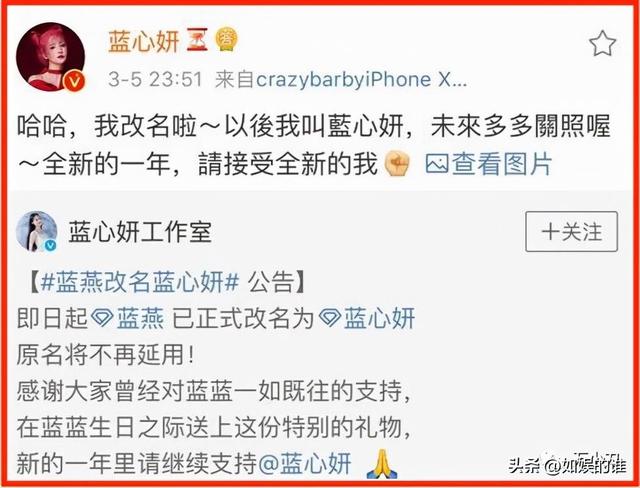
Task: Tap the blue V badge on studio avatar
Action: [50, 245]
